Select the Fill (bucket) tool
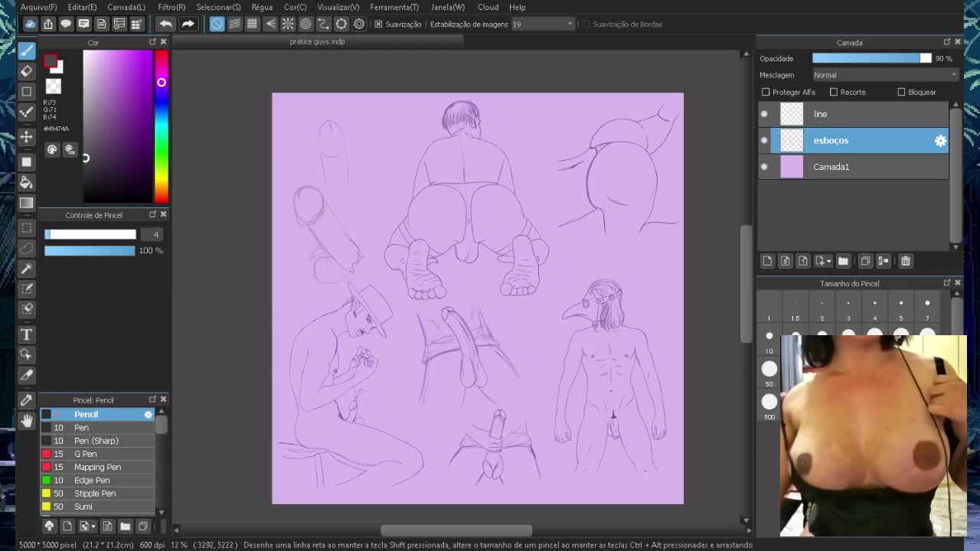980x551 pixels. pyautogui.click(x=26, y=182)
